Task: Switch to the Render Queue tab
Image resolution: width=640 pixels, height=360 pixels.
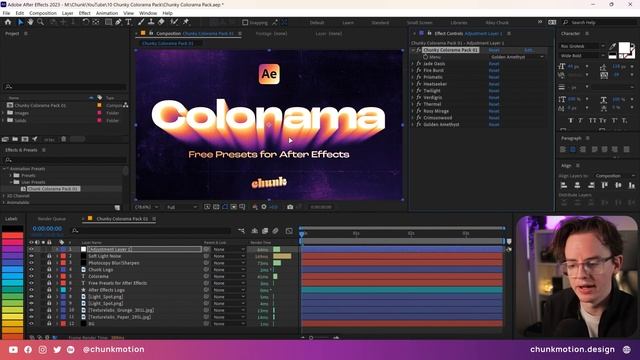Action: point(52,219)
